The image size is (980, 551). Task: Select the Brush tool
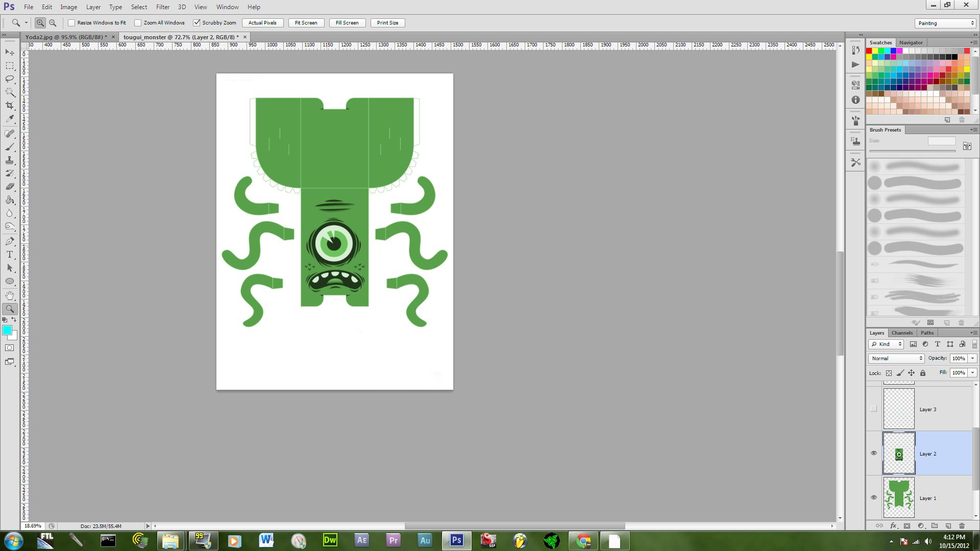pyautogui.click(x=10, y=147)
